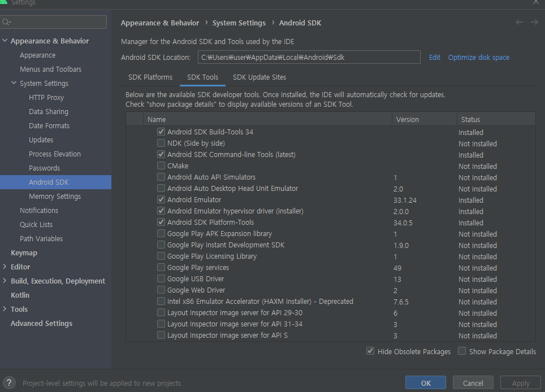Image resolution: width=545 pixels, height=392 pixels.
Task: Enable Show Package Details checkbox
Action: 461,351
